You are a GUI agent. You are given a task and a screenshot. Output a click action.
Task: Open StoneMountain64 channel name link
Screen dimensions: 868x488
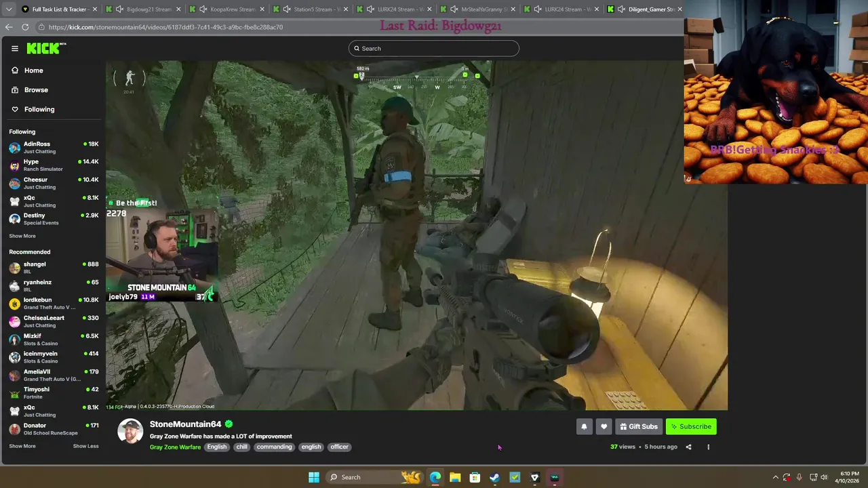[x=186, y=424]
